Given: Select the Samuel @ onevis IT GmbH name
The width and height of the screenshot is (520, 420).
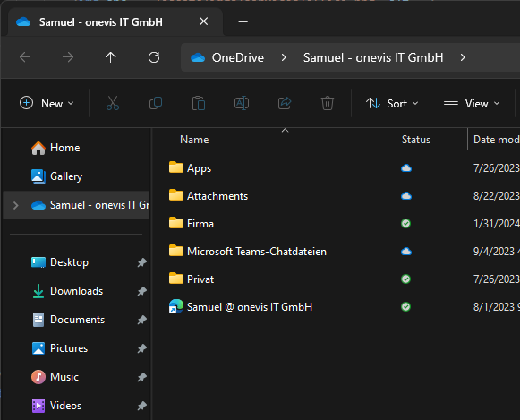Looking at the screenshot, I should (250, 307).
